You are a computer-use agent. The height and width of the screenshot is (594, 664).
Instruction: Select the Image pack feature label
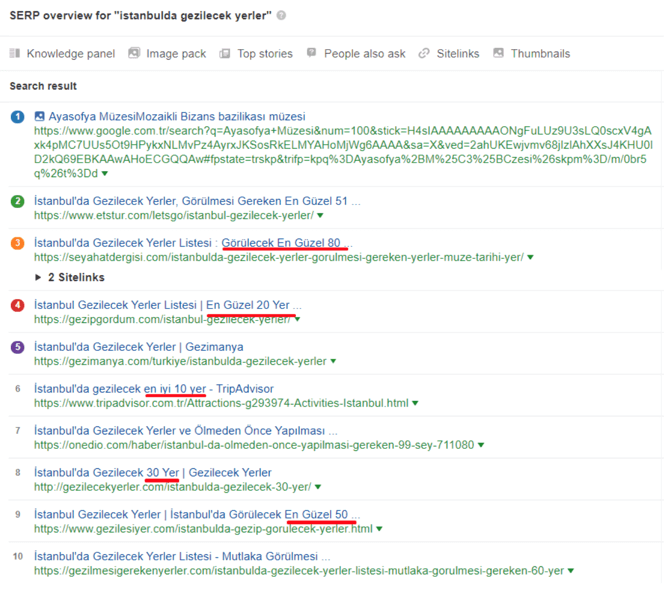(x=176, y=54)
